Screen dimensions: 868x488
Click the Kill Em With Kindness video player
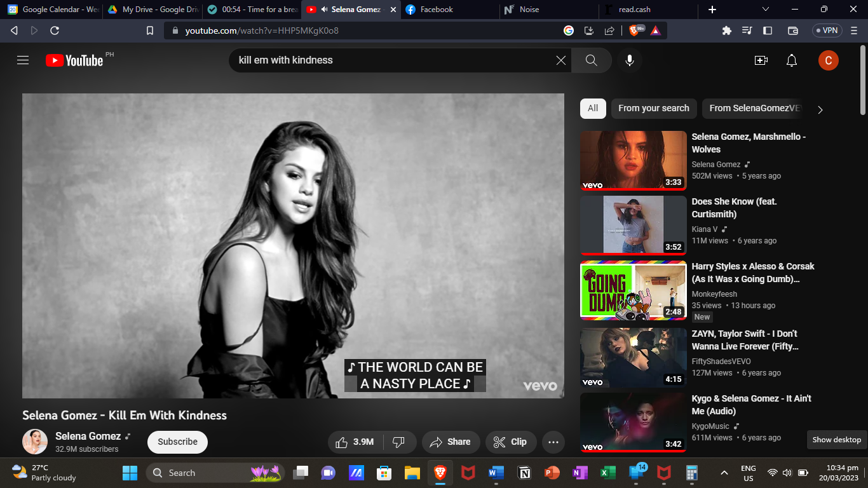[x=293, y=246]
